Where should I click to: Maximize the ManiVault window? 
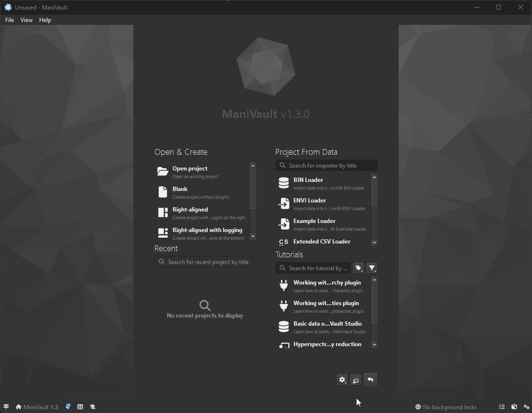[499, 7]
